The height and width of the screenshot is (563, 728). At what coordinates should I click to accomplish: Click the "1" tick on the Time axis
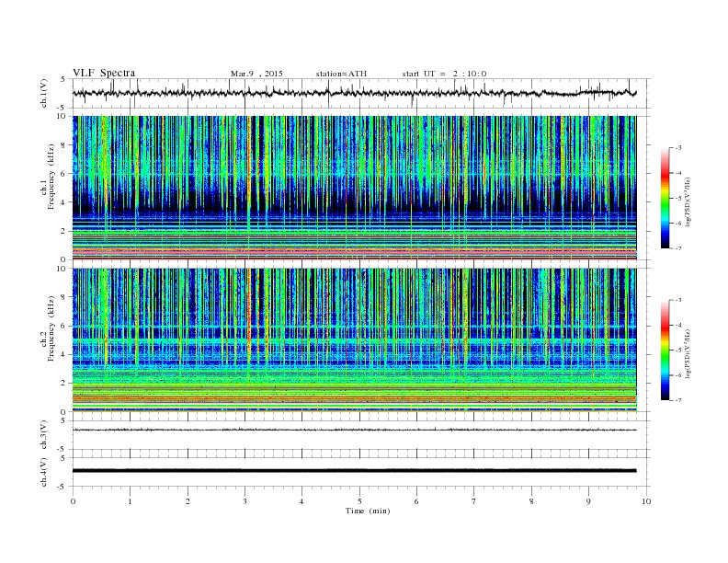pos(130,501)
